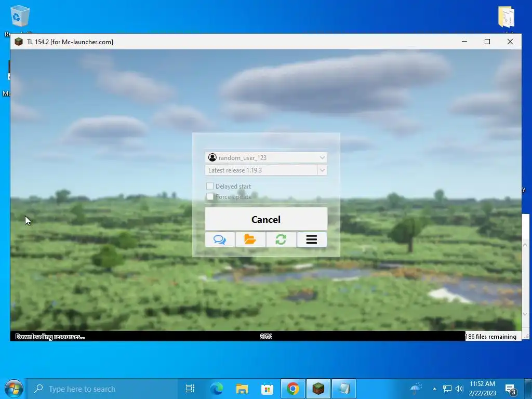Open Microsoft Store from the taskbar

[267, 389]
